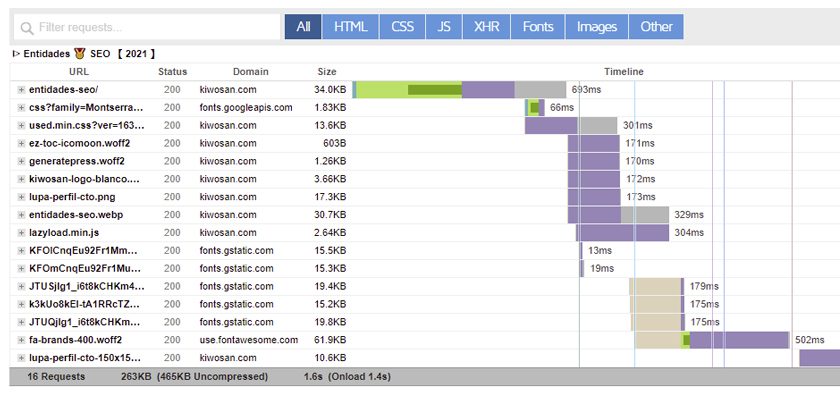This screenshot has height=395, width=840.
Task: Click the entidades-seo/ URL text
Action: coord(63,90)
